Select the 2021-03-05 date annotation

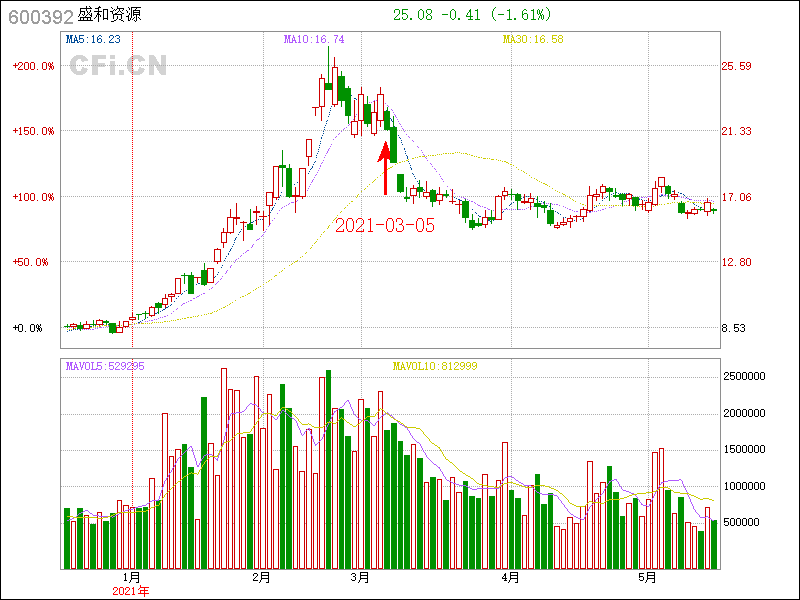(x=384, y=226)
